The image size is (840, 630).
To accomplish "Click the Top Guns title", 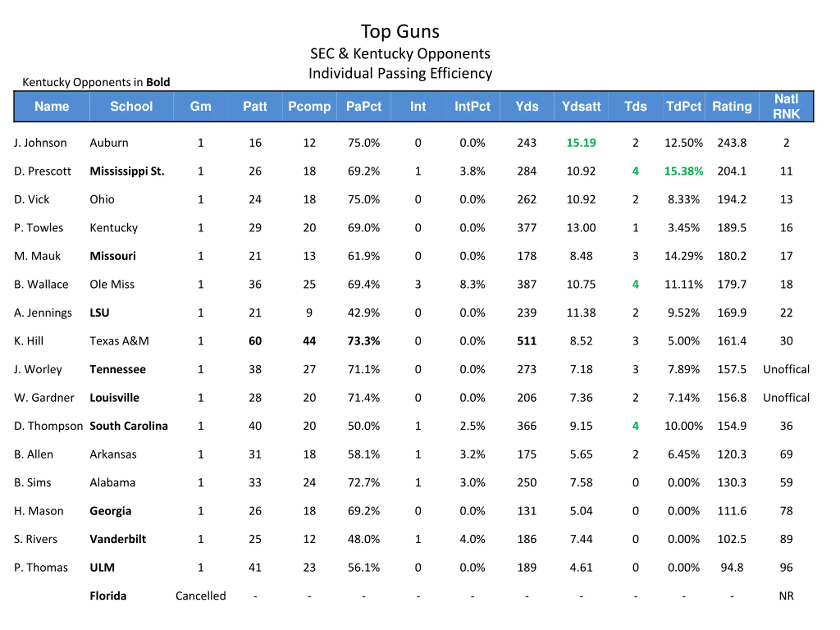I will [400, 31].
